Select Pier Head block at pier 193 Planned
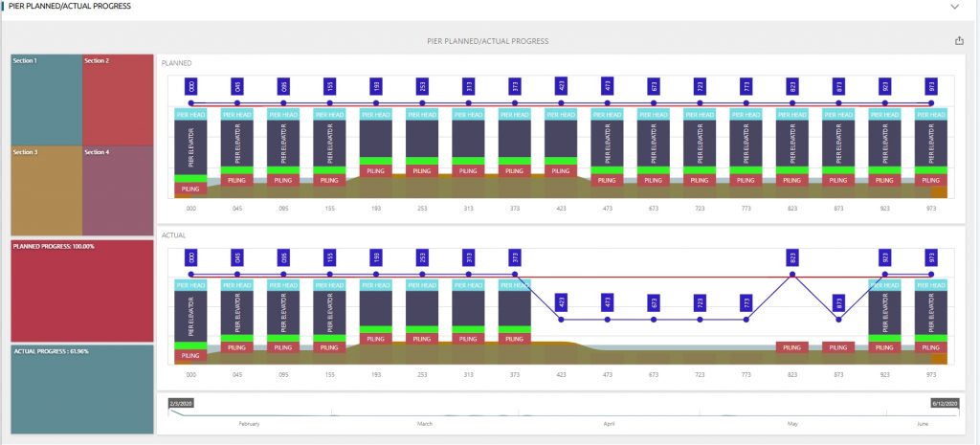The image size is (980, 445). coord(375,114)
